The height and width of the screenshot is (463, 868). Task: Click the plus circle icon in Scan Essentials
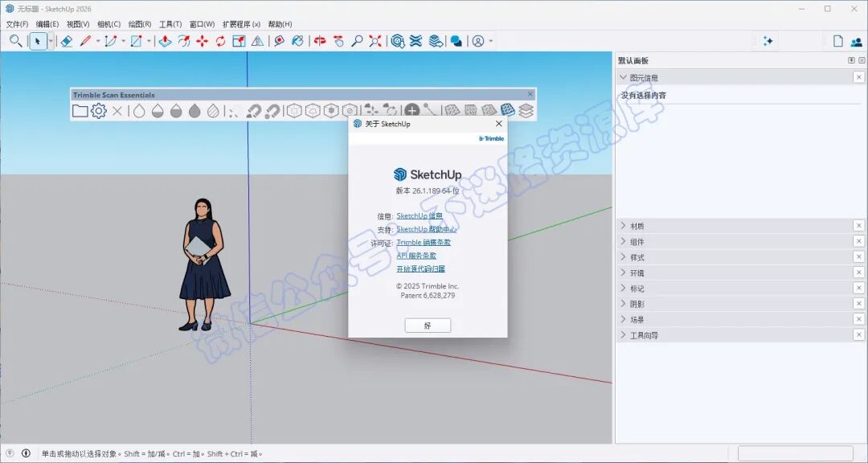click(x=411, y=111)
